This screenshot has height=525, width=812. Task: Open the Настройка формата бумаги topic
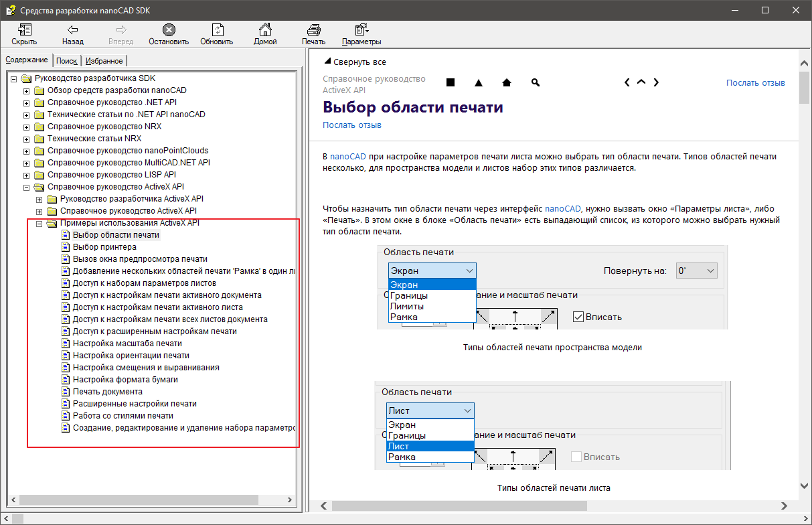click(x=125, y=380)
